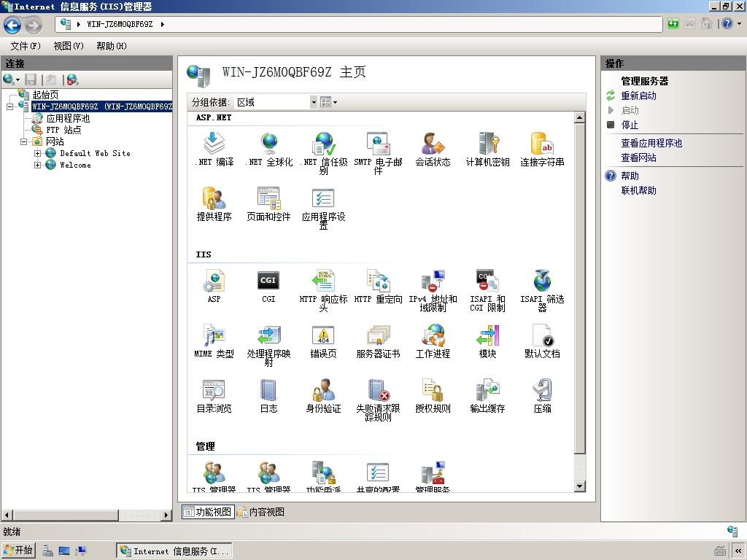The width and height of the screenshot is (747, 560).
Task: Expand the Welcome site node
Action: 38,166
